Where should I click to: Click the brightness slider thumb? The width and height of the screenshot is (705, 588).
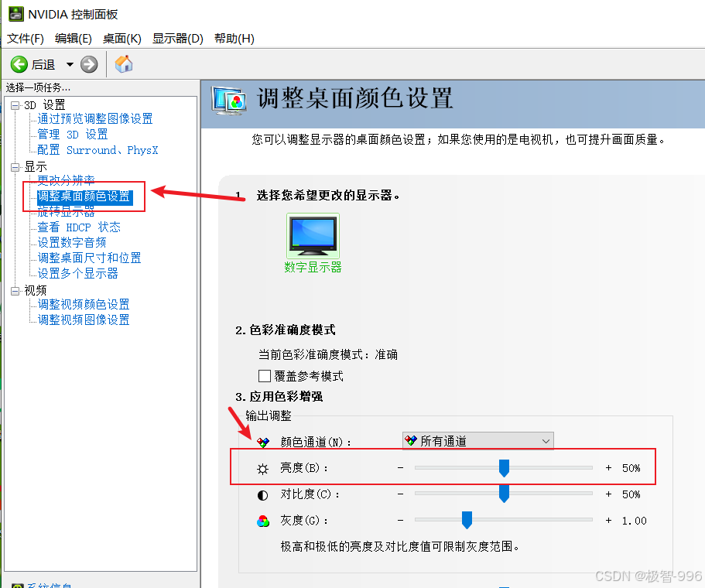click(504, 468)
